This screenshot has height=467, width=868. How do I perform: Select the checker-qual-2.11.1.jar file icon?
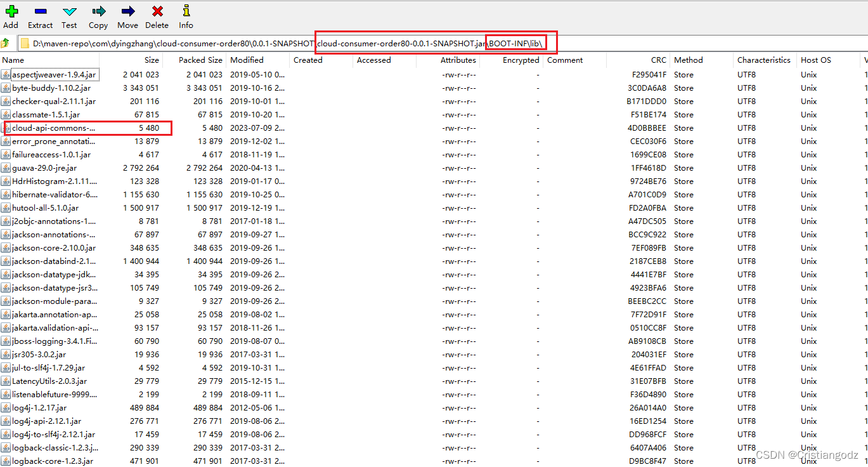tap(6, 102)
